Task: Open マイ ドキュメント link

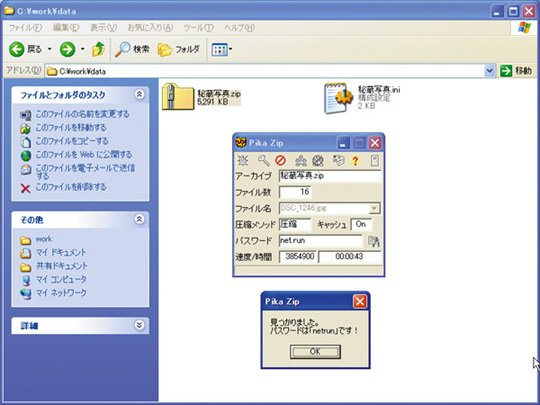Action: coord(61,252)
